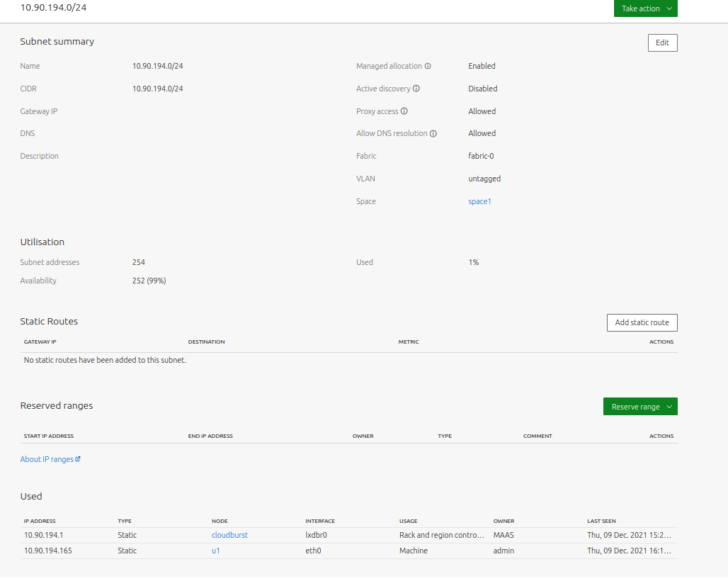The width and height of the screenshot is (728, 581).
Task: Open the space1 space link
Action: click(479, 201)
